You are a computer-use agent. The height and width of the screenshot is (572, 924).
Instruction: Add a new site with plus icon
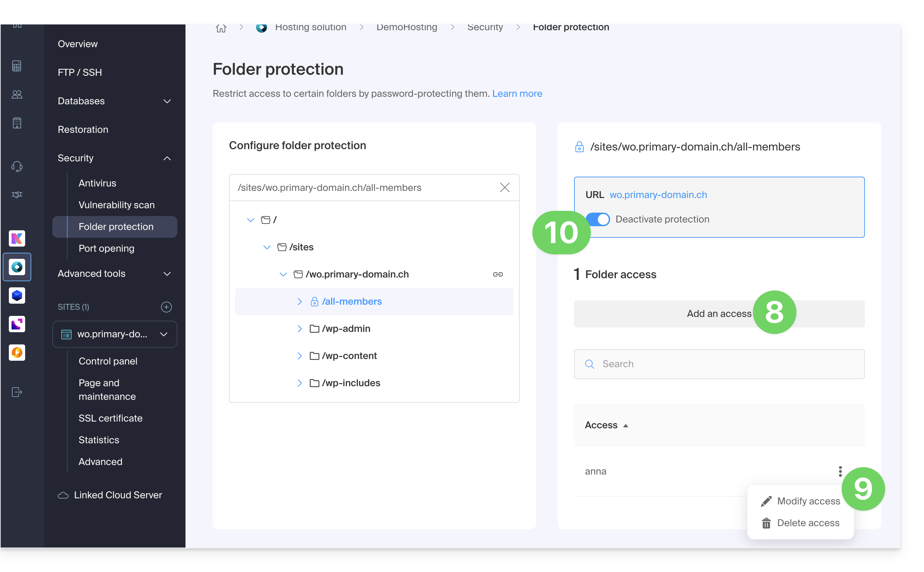(166, 307)
